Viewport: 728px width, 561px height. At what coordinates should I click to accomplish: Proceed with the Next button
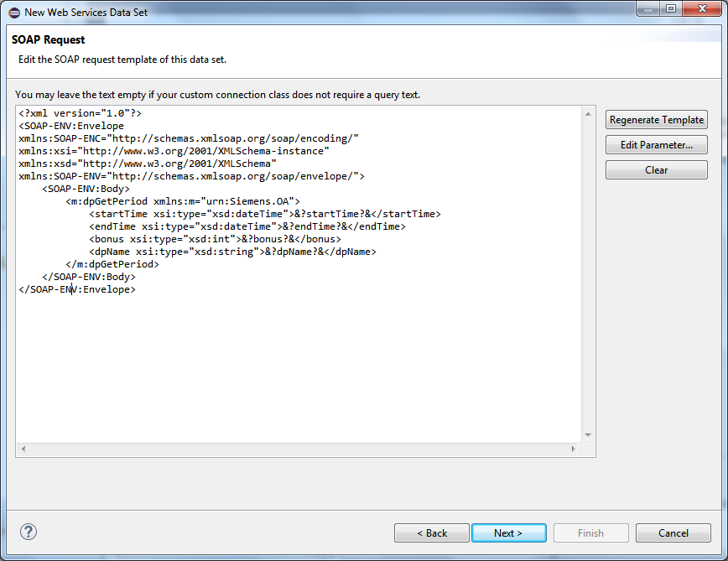(x=508, y=533)
